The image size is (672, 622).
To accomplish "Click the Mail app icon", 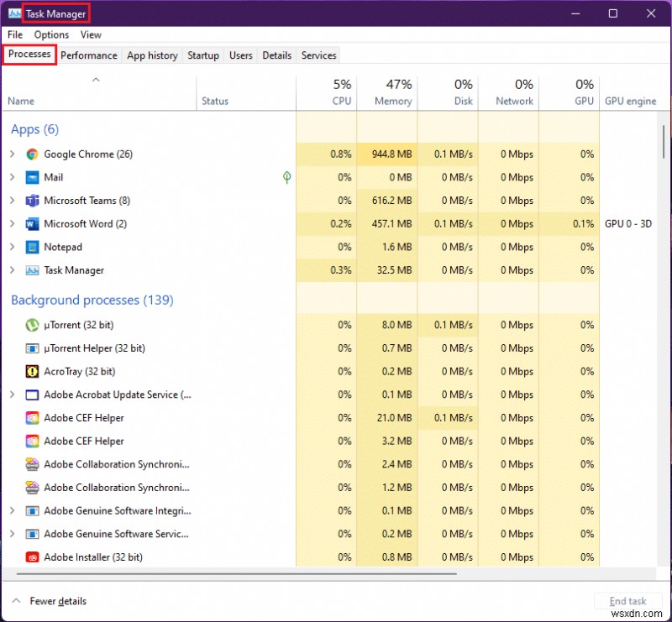I will point(32,177).
